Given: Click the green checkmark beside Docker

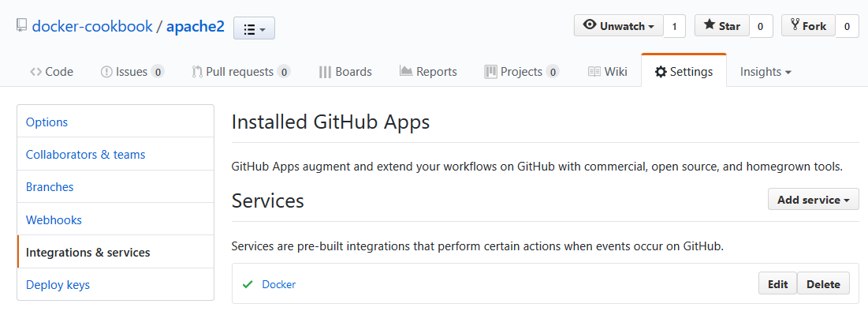Looking at the screenshot, I should 248,284.
